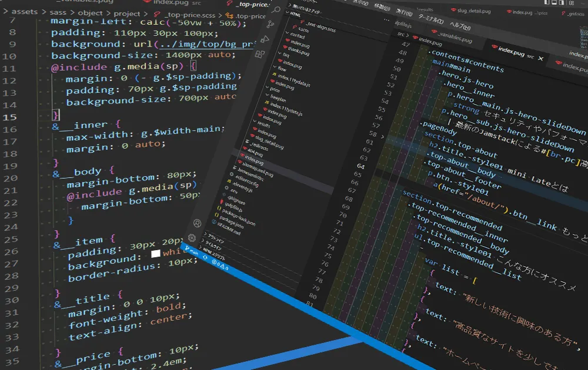Collapse the HTML root folder in explorer
588x370 pixels.
[x=295, y=12]
